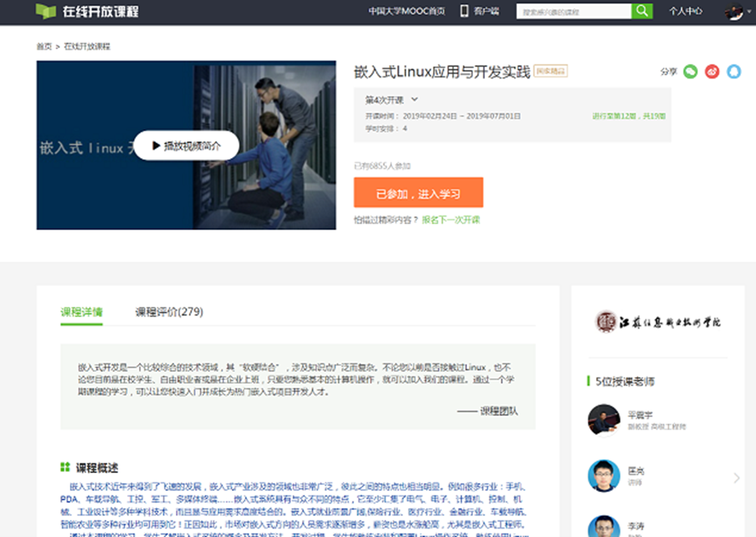Share course via Weibo icon
This screenshot has height=537, width=756.
tap(712, 72)
